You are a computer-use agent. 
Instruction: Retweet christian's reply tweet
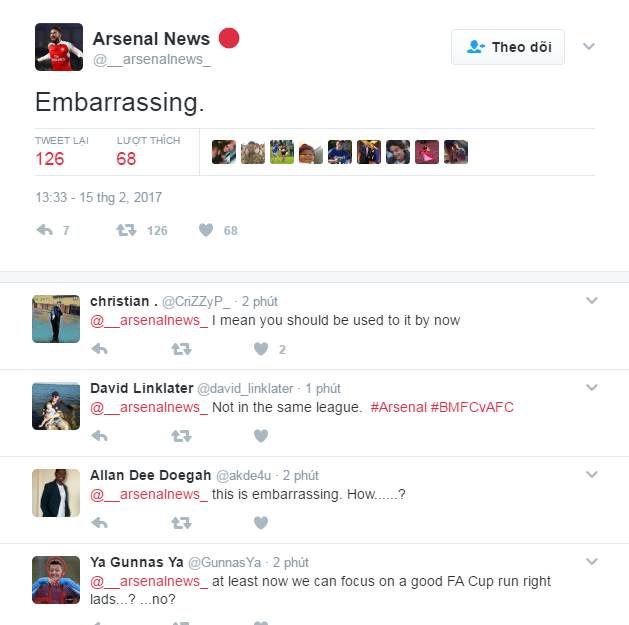tap(180, 349)
